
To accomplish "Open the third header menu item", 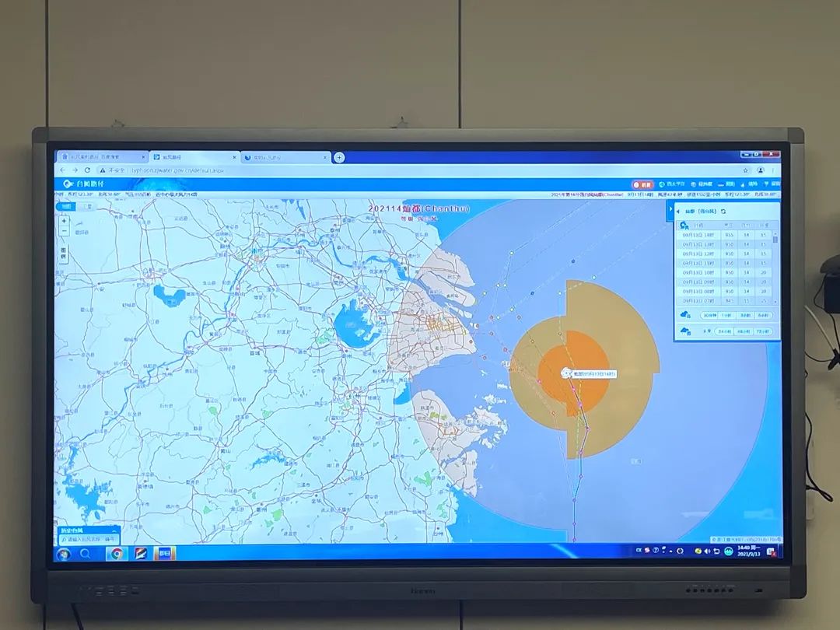I will pyautogui.click(x=702, y=184).
